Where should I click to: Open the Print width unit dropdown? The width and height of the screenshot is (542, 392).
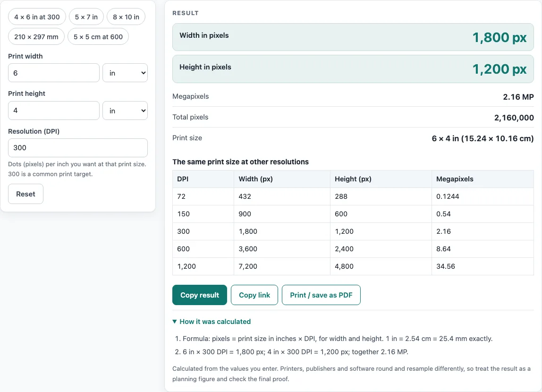pos(125,73)
